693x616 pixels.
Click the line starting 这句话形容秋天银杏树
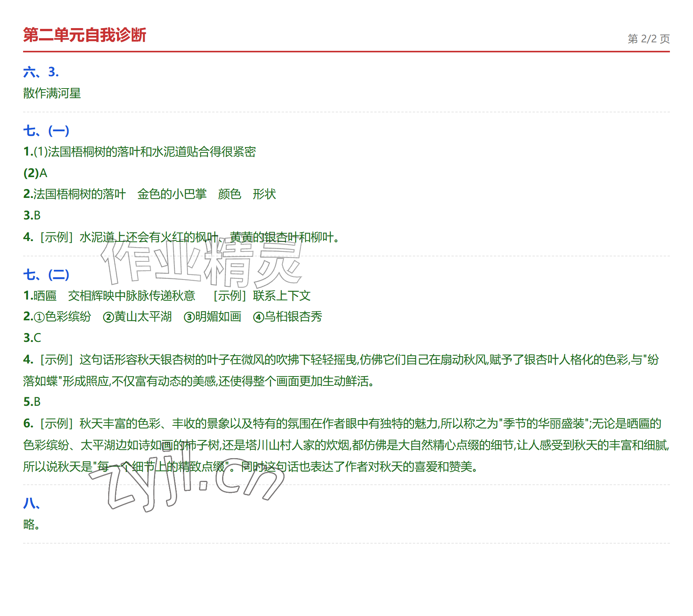click(341, 360)
